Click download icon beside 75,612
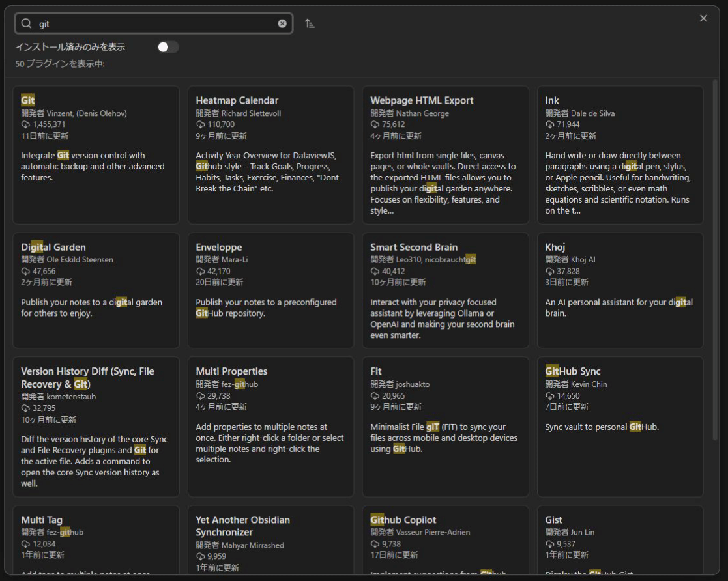The image size is (728, 581). click(x=375, y=124)
